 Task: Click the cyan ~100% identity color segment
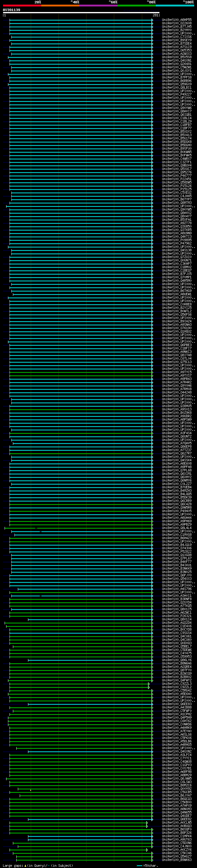[175, 6]
